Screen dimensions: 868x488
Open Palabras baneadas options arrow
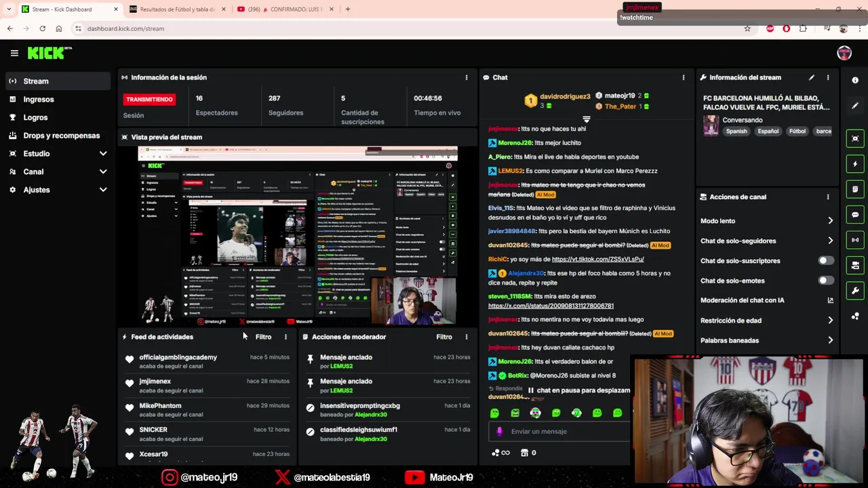(x=830, y=340)
